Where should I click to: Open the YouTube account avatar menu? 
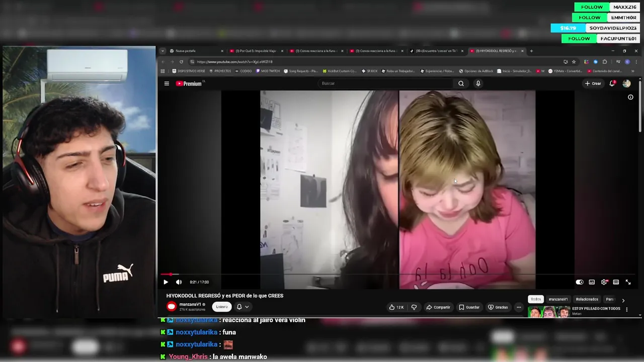click(626, 83)
